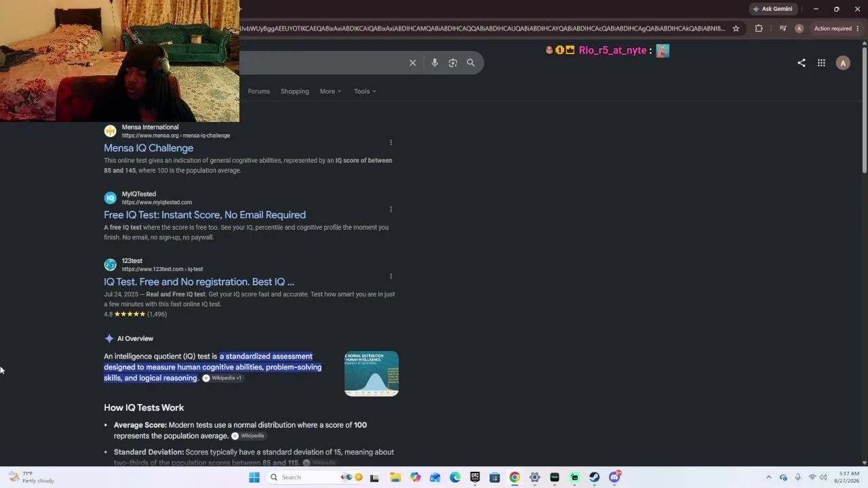Open Epic Games Launcher from the taskbar
The width and height of the screenshot is (868, 488).
click(x=475, y=477)
